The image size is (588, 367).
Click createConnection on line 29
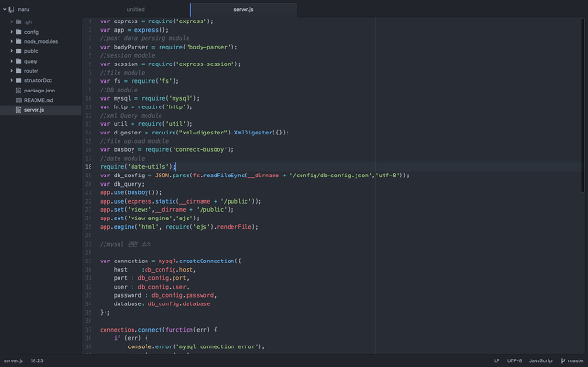click(x=206, y=261)
